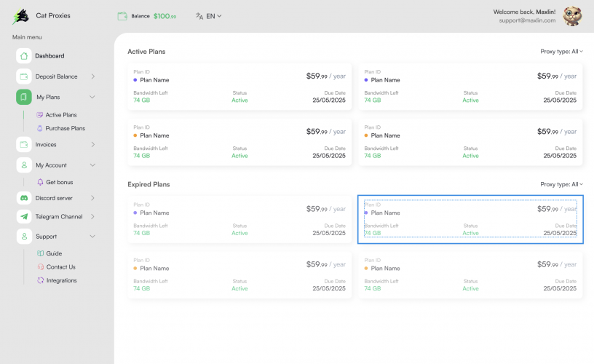Click the Guide book icon
594x364 pixels.
[x=41, y=253]
